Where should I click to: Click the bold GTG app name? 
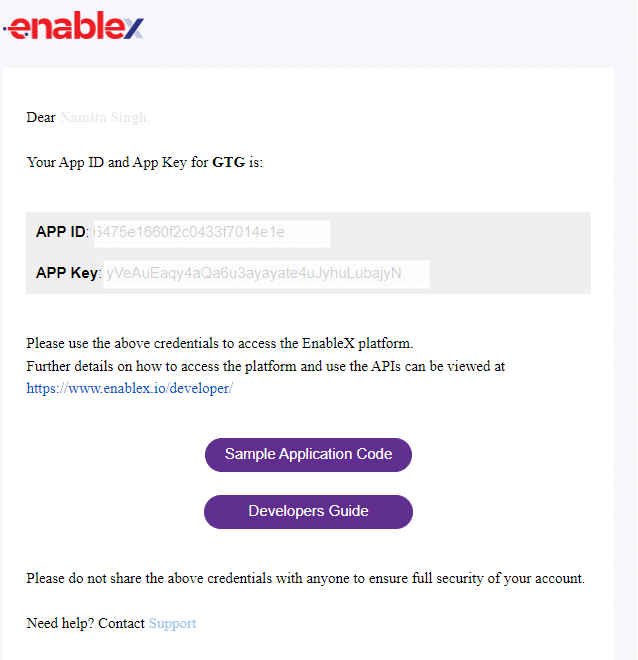[x=229, y=162]
